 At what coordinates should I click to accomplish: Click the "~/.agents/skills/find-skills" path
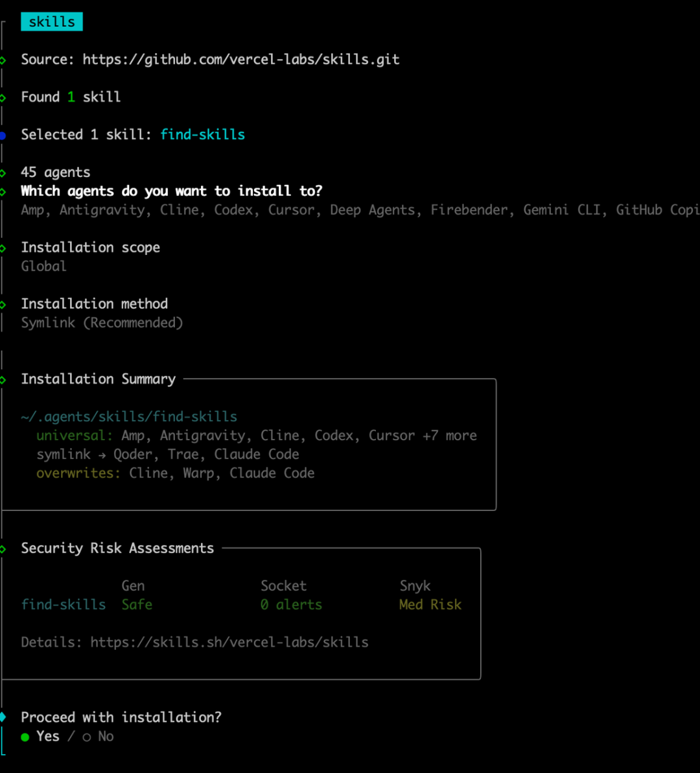(129, 416)
